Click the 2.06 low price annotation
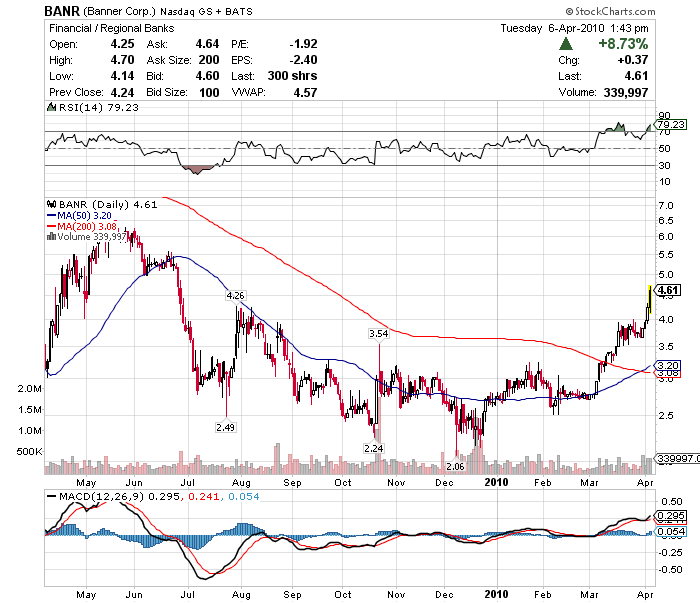 pos(455,466)
